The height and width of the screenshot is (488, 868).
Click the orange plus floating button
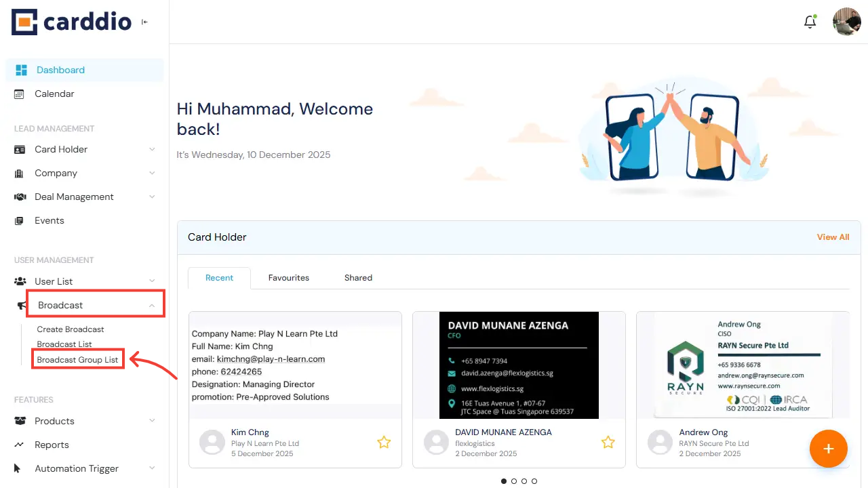coord(828,449)
